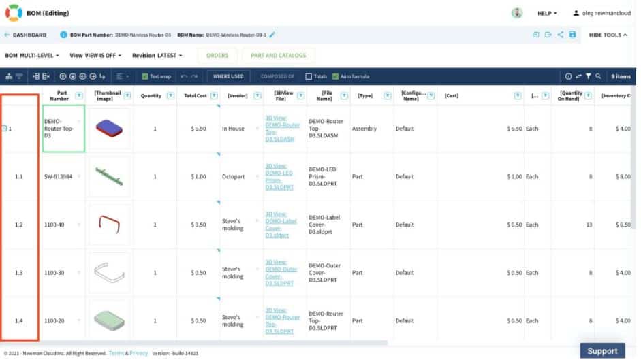Screen dimensions: 641x364
Task: Click the blue router top thumbnail
Action: (109, 129)
